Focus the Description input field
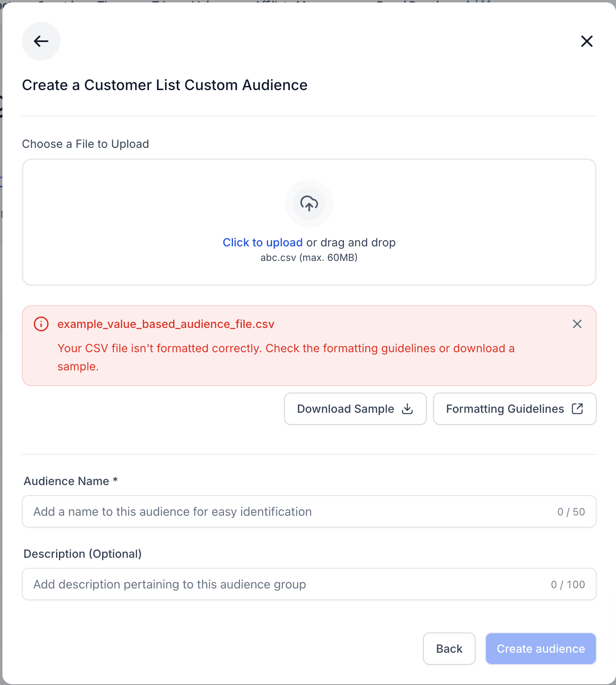The image size is (616, 685). 309,584
